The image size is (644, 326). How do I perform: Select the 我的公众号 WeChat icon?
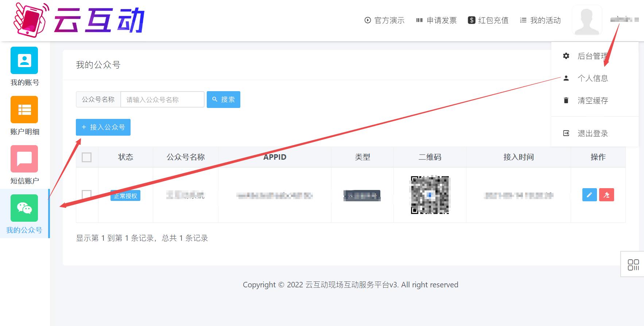pyautogui.click(x=24, y=208)
